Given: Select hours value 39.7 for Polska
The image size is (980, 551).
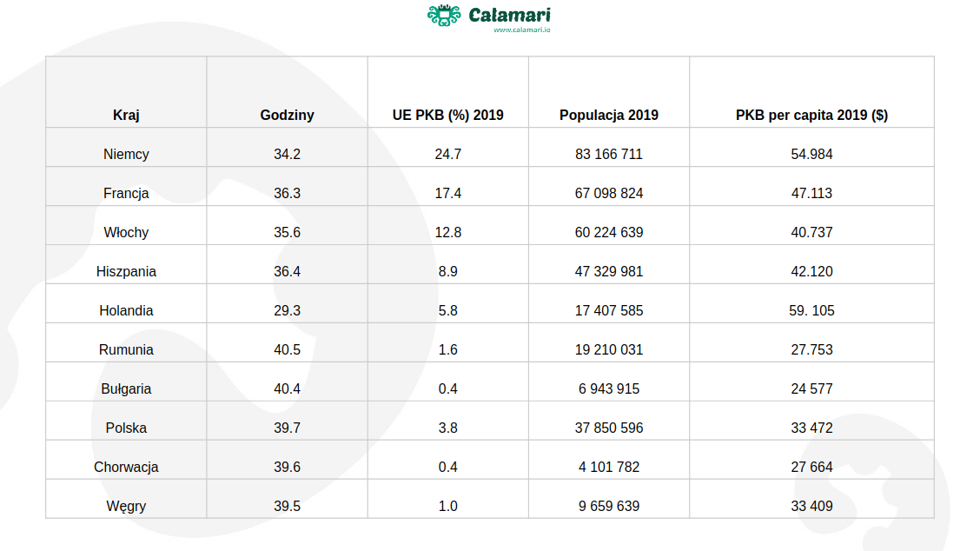Looking at the screenshot, I should [x=287, y=428].
